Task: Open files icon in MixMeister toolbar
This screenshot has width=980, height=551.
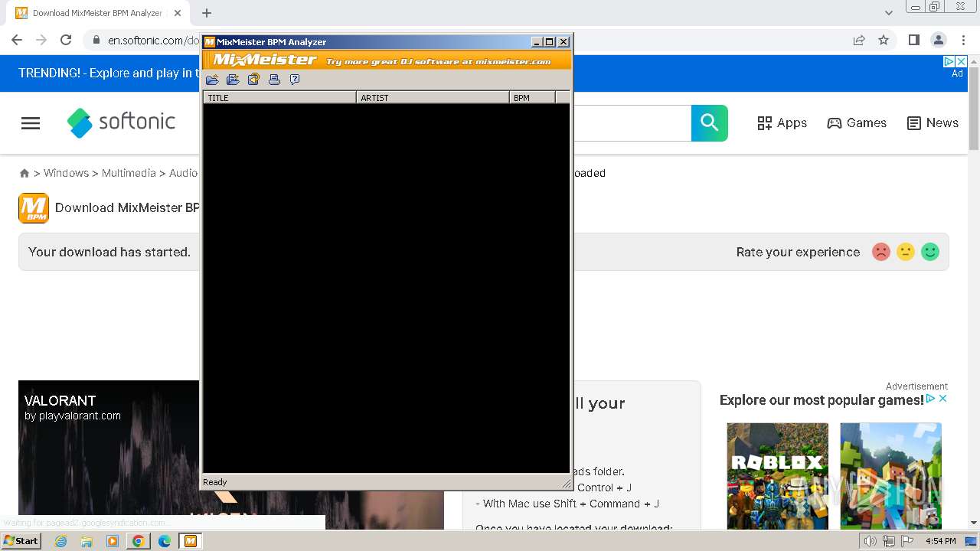Action: [x=212, y=80]
